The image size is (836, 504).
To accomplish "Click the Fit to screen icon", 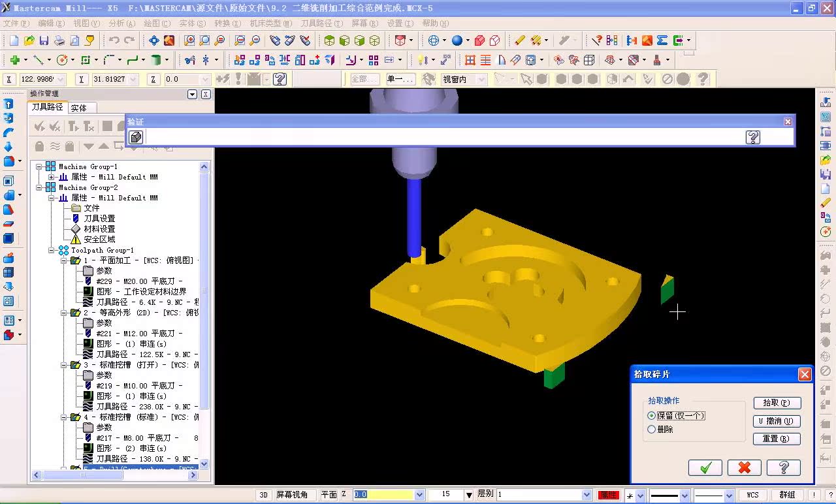I will coord(153,40).
